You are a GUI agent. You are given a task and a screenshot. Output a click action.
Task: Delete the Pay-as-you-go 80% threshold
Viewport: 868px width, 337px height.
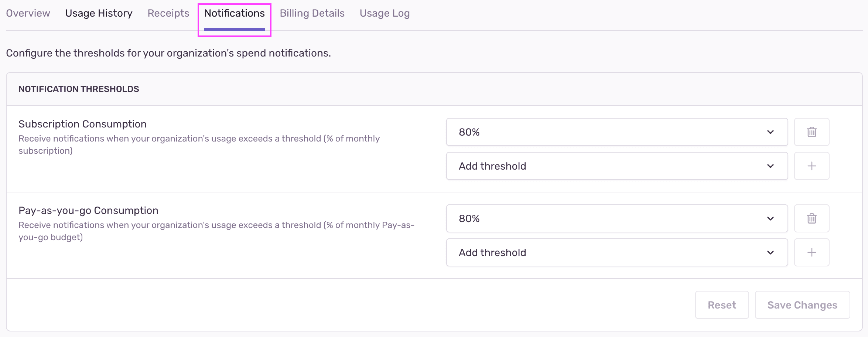tap(811, 218)
